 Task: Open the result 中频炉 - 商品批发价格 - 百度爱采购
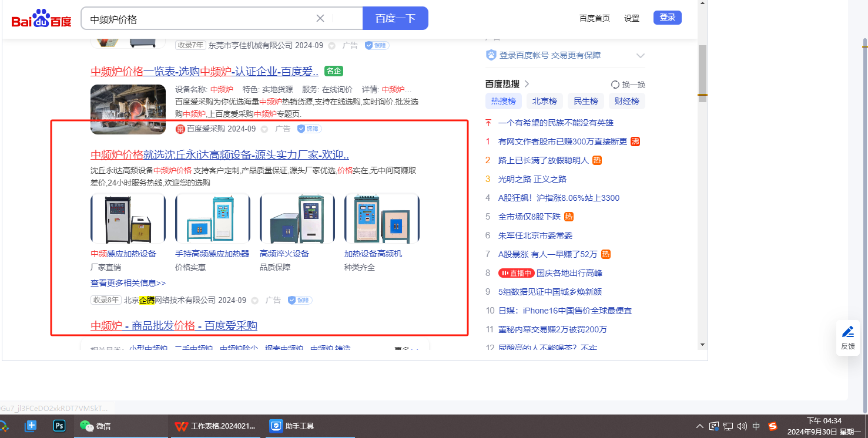tap(174, 326)
